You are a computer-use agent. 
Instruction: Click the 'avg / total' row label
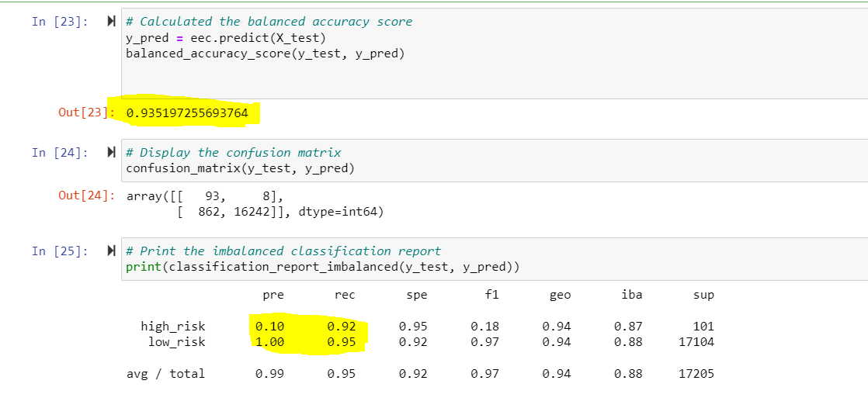[166, 374]
